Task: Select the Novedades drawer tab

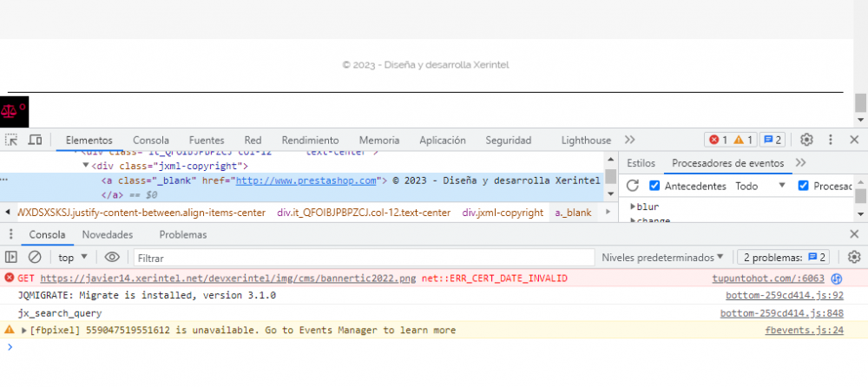Action: (x=108, y=235)
